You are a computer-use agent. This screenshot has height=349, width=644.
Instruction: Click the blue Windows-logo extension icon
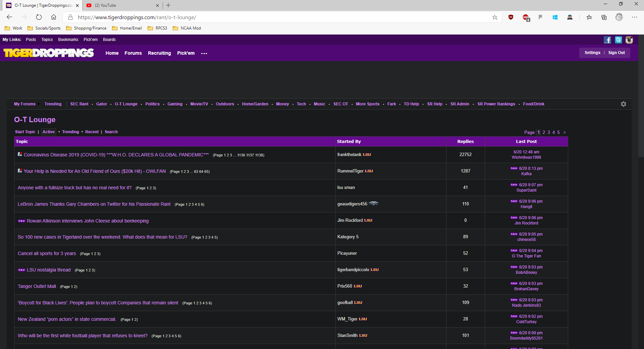(x=555, y=17)
